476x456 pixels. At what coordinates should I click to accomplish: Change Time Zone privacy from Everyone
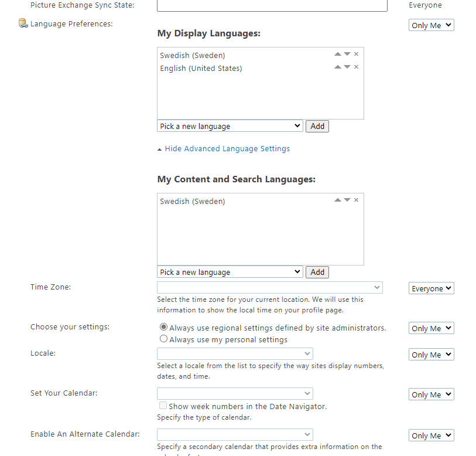pyautogui.click(x=432, y=288)
